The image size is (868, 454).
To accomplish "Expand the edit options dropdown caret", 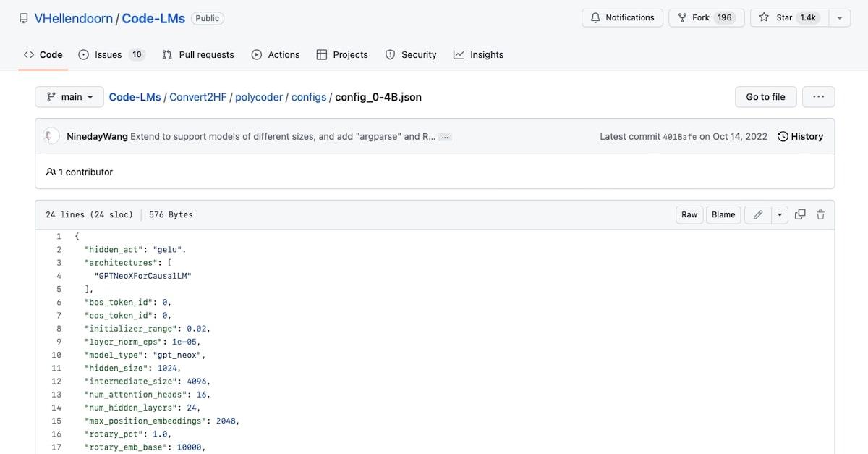I will click(779, 214).
